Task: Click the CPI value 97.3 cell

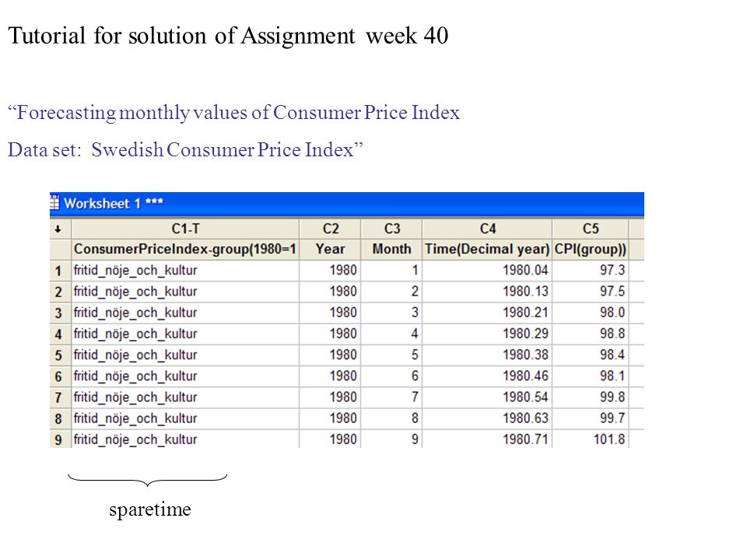Action: click(x=591, y=271)
